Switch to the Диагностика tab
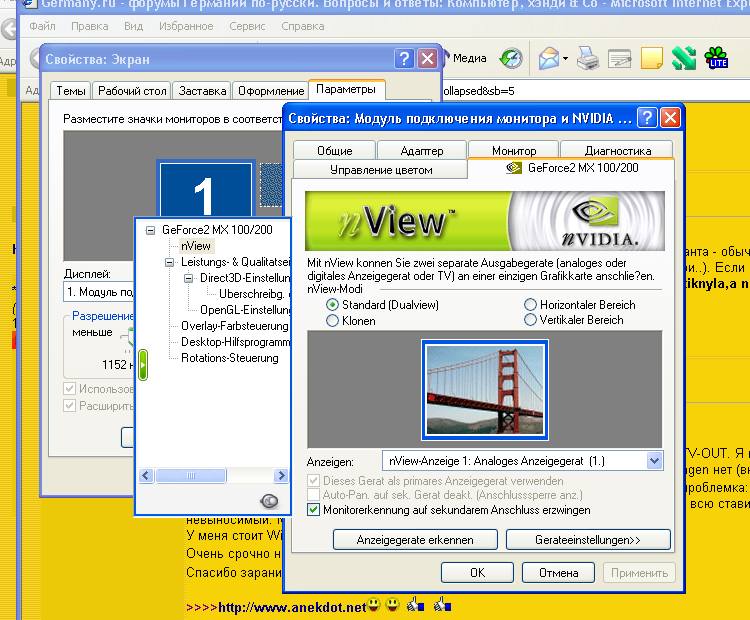The image size is (750, 620). [617, 151]
